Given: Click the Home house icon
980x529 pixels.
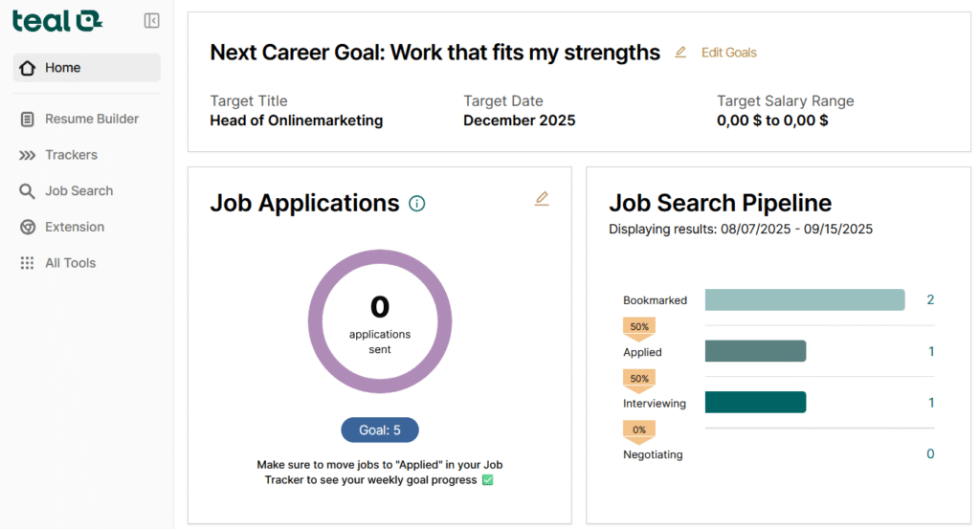Looking at the screenshot, I should point(27,68).
